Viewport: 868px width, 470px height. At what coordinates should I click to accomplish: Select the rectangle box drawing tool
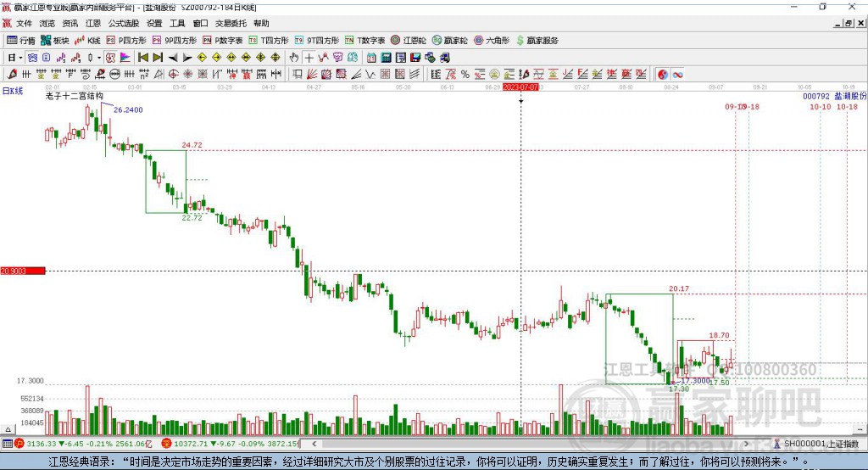[298, 75]
